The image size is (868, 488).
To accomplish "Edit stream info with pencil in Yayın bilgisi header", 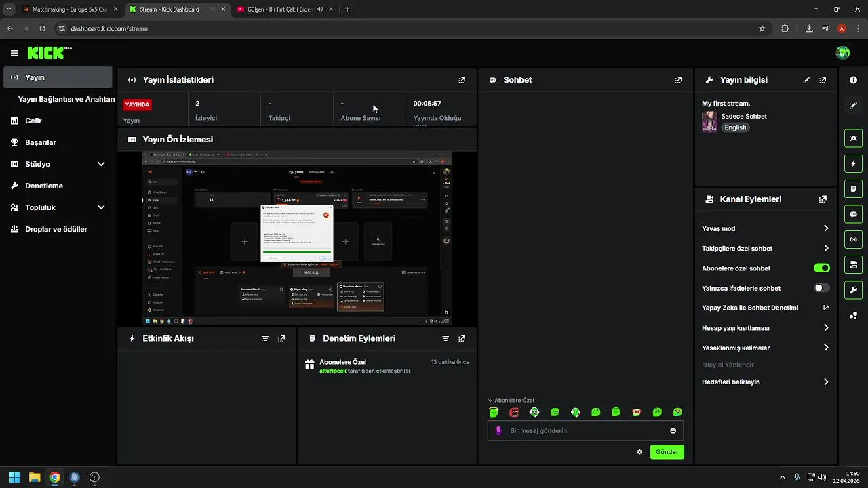I will [806, 80].
